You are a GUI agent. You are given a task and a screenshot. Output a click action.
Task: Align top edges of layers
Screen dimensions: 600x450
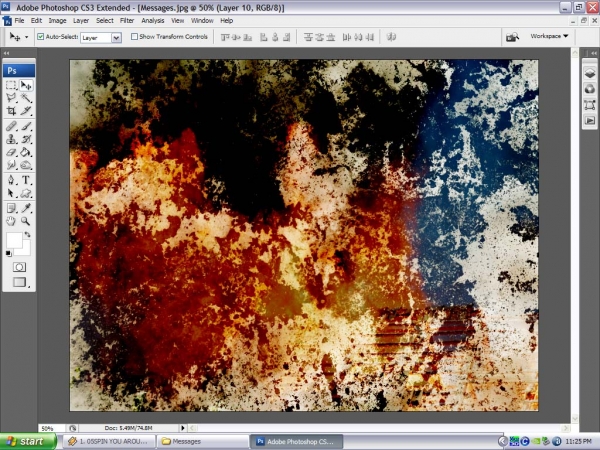point(225,37)
